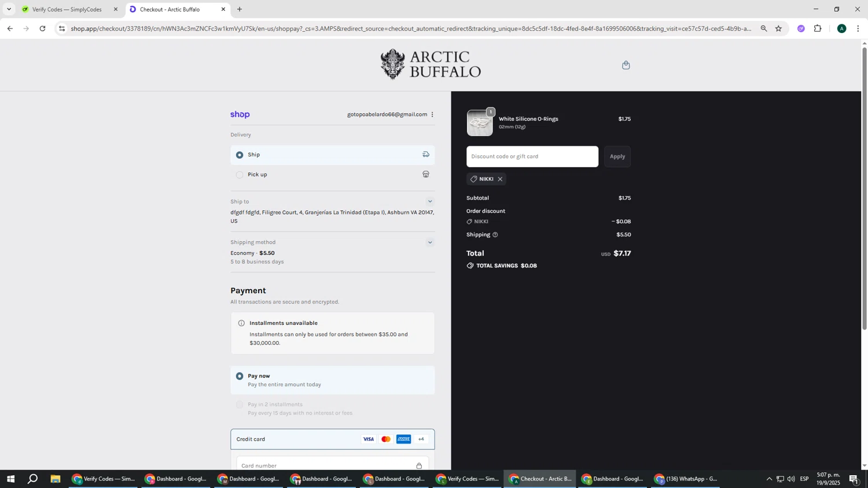868x488 pixels.
Task: Click the installments info icon
Action: [x=241, y=323]
